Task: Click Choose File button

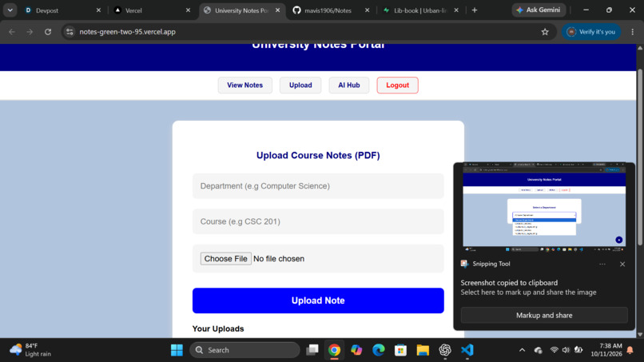Action: click(x=226, y=258)
